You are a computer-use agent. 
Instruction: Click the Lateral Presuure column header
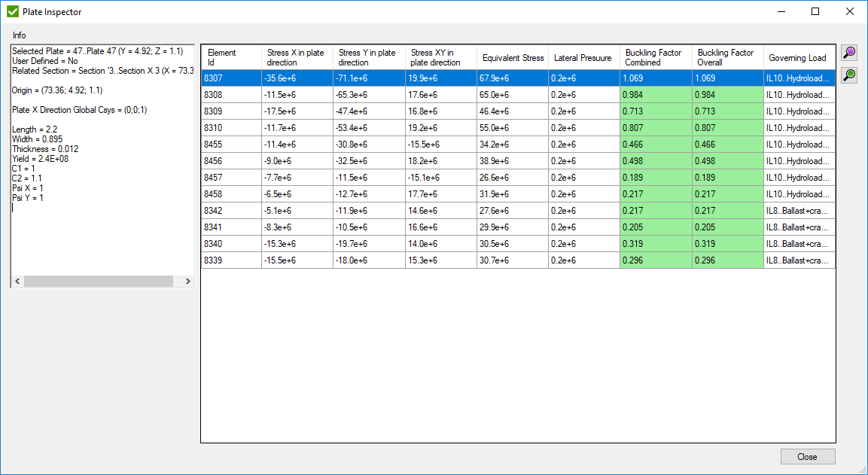[584, 57]
